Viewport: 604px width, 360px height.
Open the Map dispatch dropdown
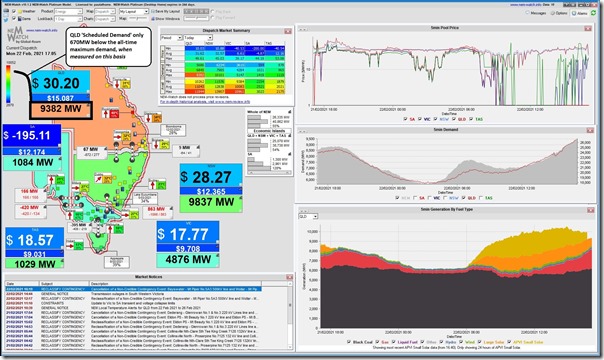coord(105,12)
